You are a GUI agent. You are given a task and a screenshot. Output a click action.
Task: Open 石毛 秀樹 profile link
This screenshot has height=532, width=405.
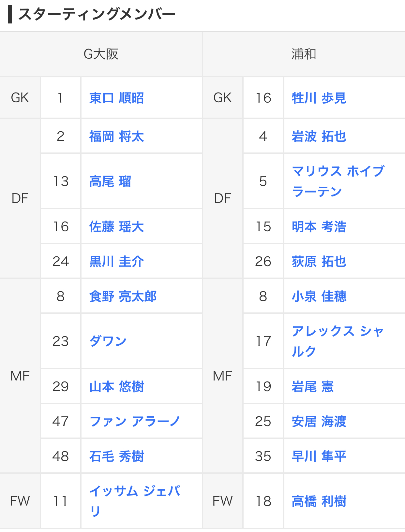(116, 456)
